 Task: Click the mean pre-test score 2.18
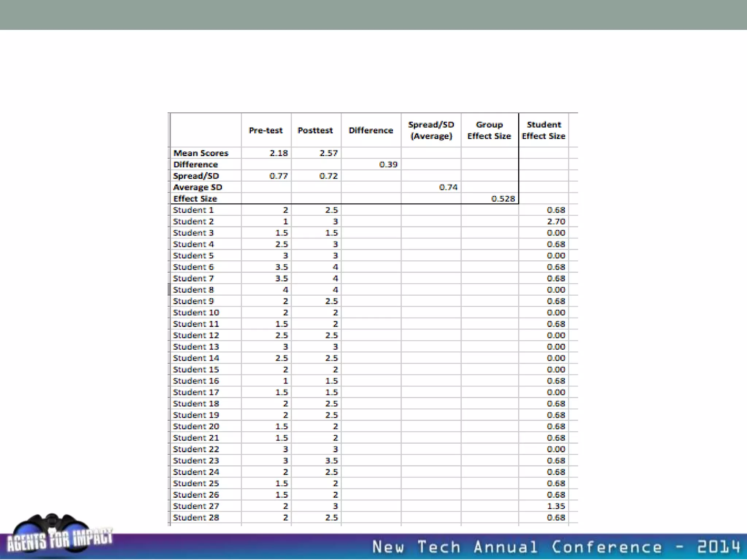click(278, 153)
